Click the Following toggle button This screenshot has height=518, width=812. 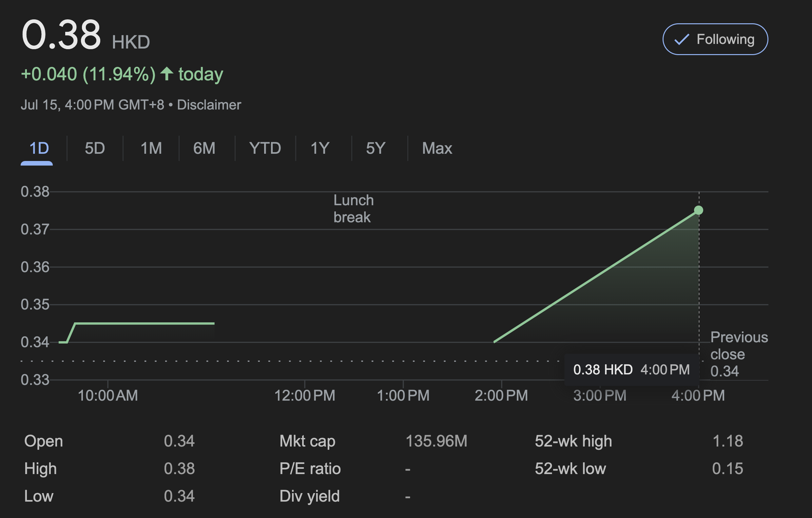(715, 39)
